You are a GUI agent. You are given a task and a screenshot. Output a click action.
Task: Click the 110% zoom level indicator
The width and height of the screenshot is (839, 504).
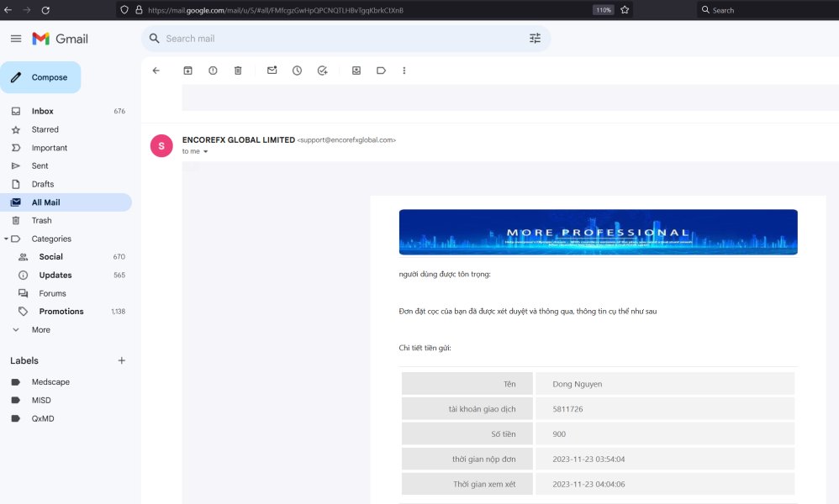click(x=603, y=10)
